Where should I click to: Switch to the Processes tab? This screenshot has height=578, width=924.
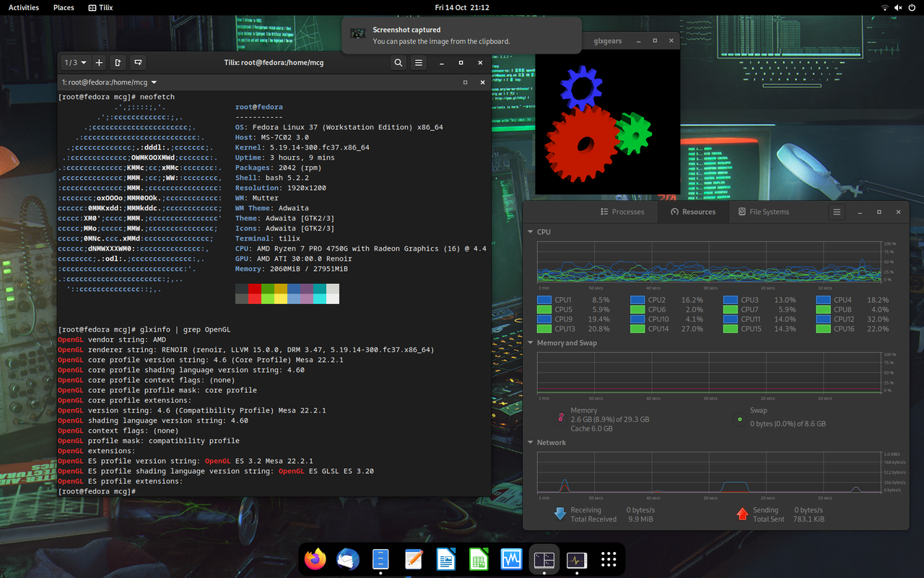click(622, 212)
